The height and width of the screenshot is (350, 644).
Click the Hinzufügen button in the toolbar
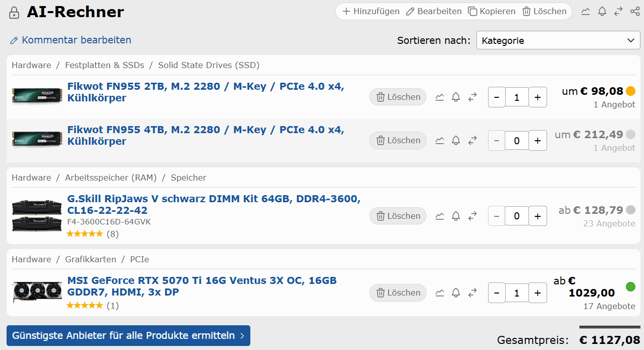[371, 12]
